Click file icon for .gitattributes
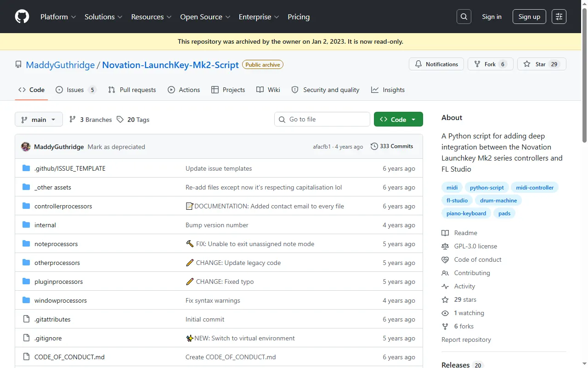The height and width of the screenshot is (368, 588). [26, 319]
